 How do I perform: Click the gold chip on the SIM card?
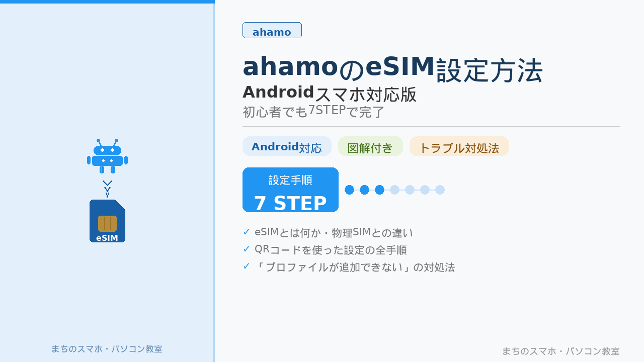(x=107, y=223)
